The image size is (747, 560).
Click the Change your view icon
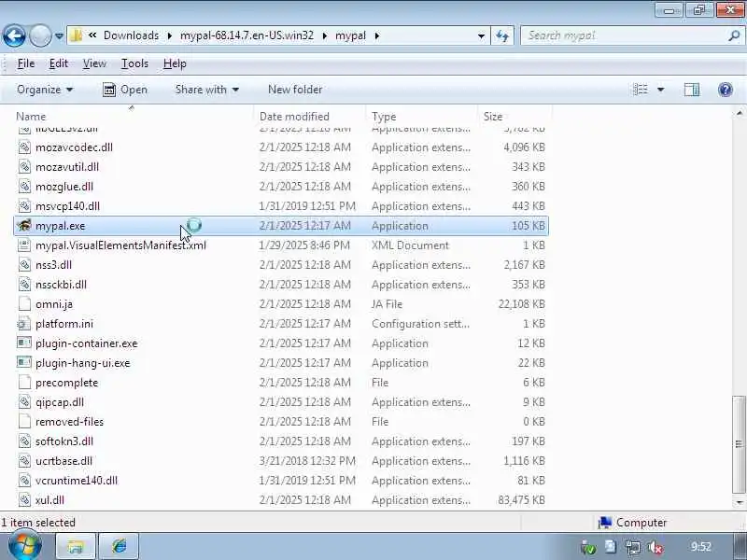pyautogui.click(x=641, y=90)
